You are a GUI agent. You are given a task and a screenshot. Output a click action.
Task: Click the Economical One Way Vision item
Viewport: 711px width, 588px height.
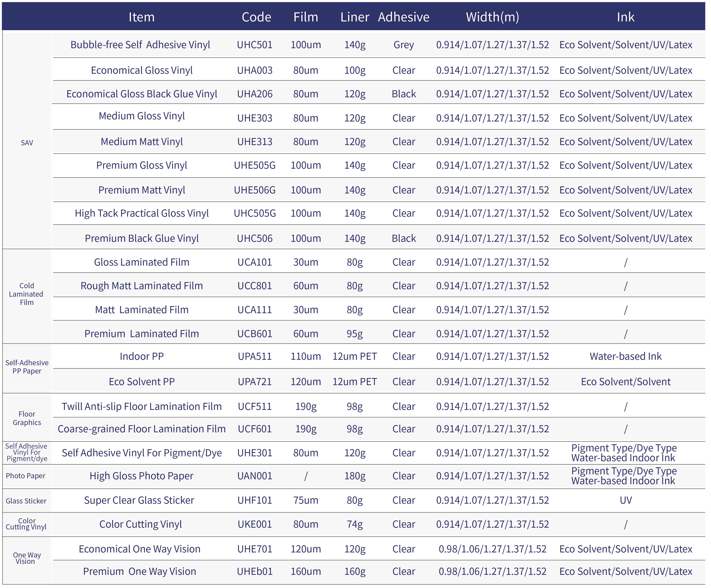(x=140, y=549)
